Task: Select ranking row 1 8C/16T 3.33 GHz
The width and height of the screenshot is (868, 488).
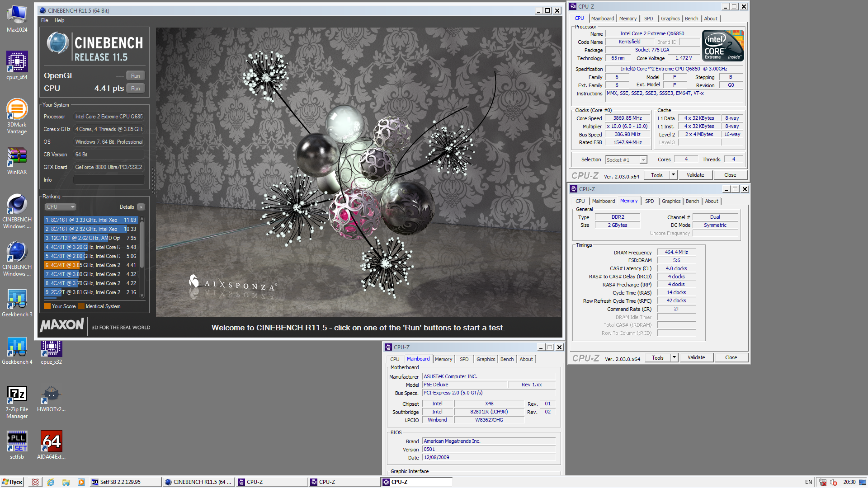Action: click(x=91, y=220)
